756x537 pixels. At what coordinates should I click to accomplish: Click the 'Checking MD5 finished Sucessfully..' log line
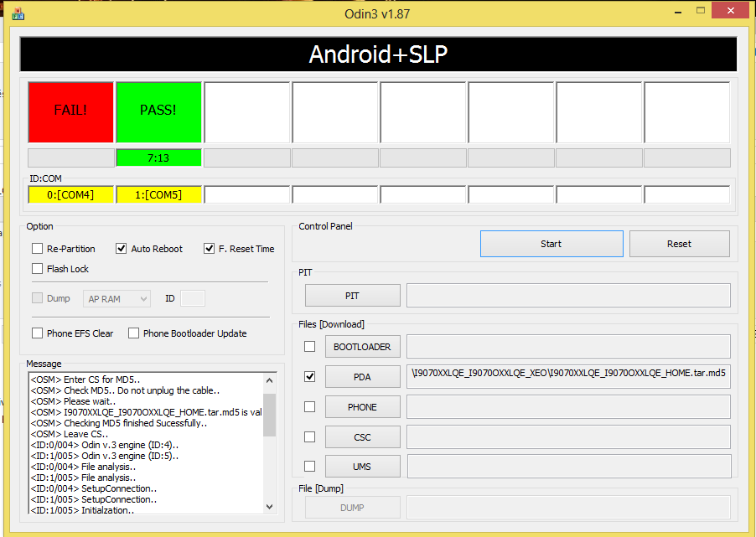click(119, 423)
